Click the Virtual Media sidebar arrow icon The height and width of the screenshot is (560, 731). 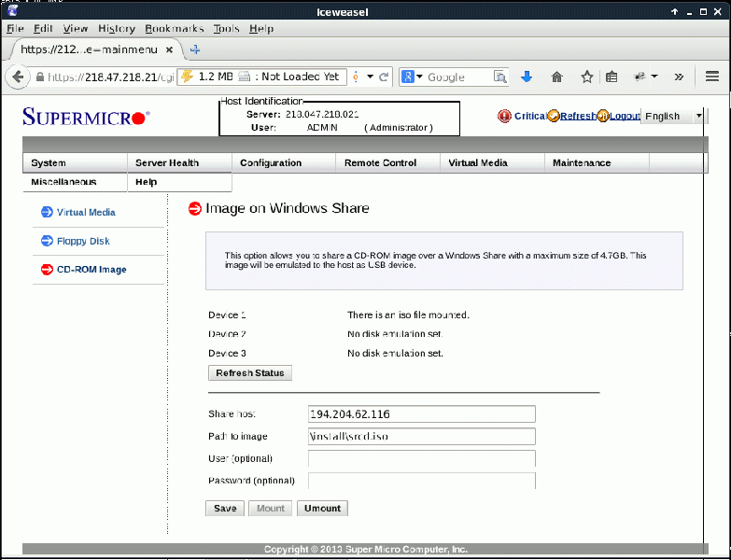[x=47, y=213]
